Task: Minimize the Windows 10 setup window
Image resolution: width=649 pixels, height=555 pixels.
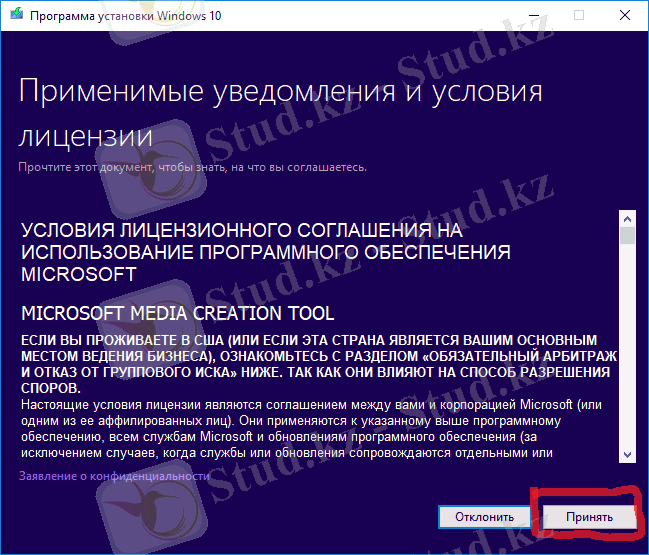Action: pos(534,15)
